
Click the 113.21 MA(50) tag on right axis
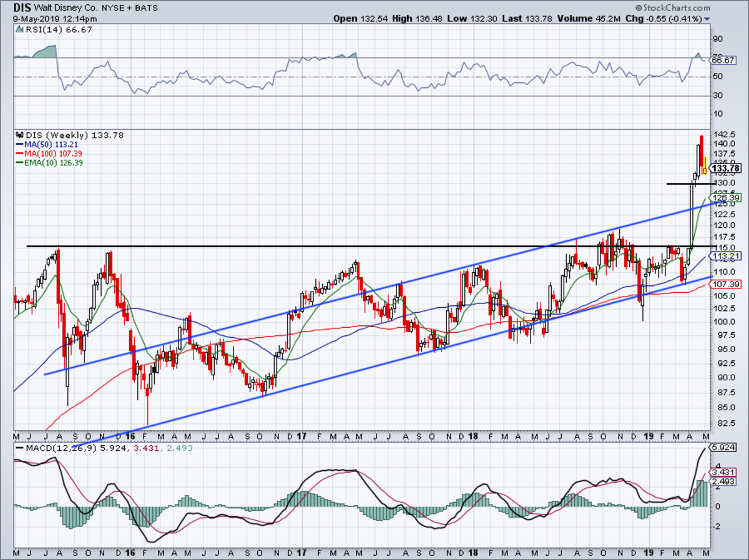pyautogui.click(x=725, y=256)
